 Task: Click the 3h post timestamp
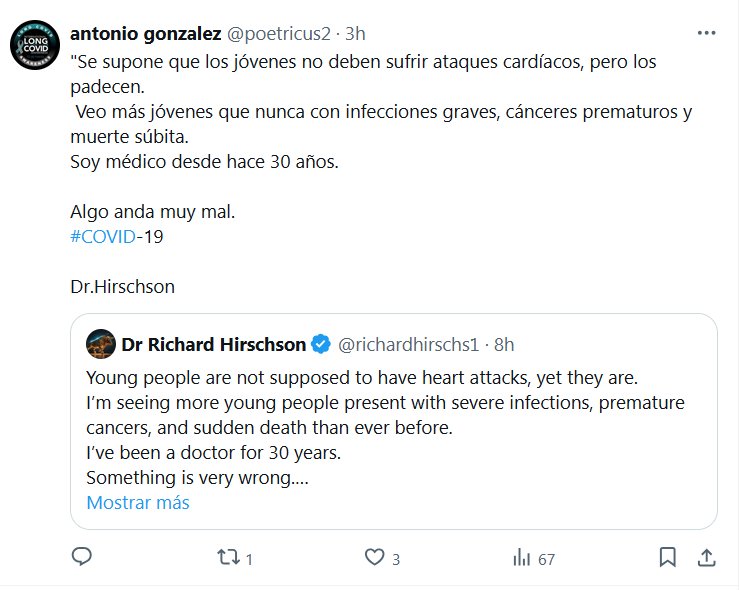tap(356, 33)
